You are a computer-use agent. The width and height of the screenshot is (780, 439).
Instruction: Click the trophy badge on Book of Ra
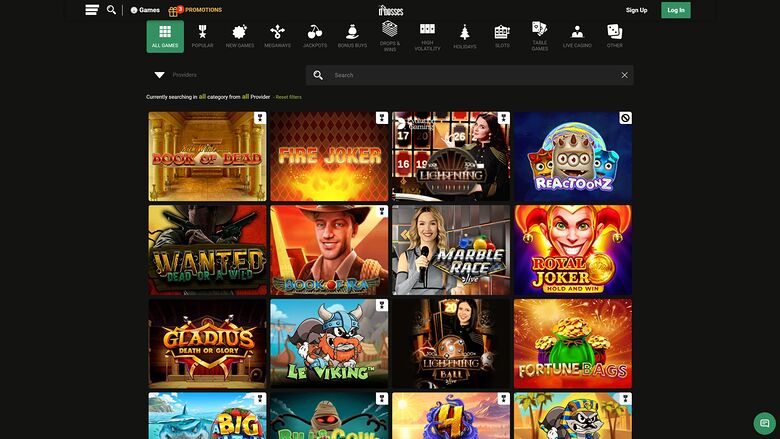coord(382,211)
